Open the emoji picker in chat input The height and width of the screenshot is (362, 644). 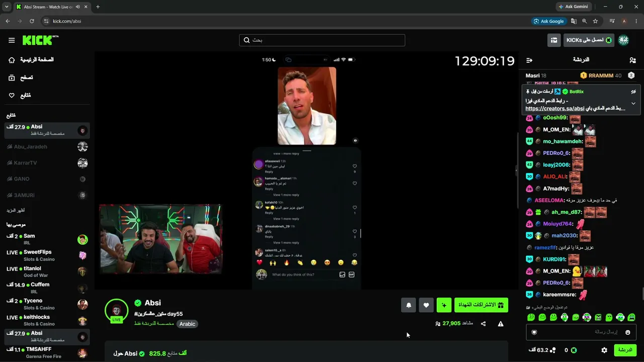point(628,332)
